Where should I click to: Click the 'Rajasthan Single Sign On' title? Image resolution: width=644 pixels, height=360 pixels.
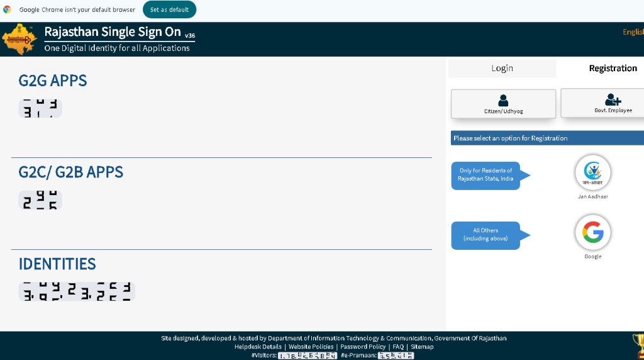(113, 31)
